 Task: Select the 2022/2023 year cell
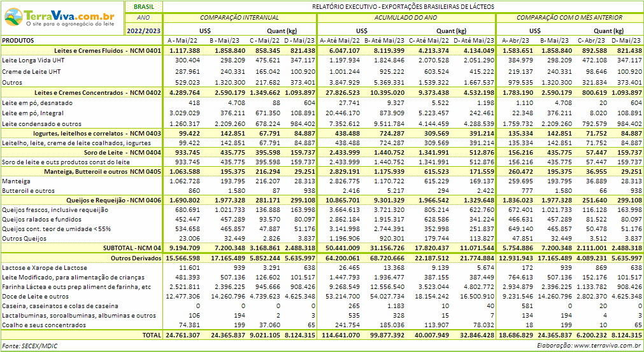click(143, 29)
